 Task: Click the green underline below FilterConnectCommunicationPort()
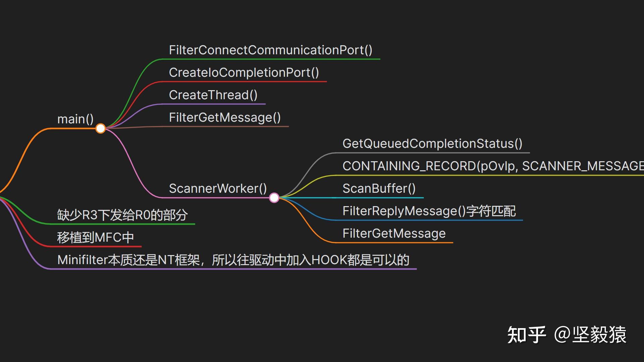(x=270, y=59)
